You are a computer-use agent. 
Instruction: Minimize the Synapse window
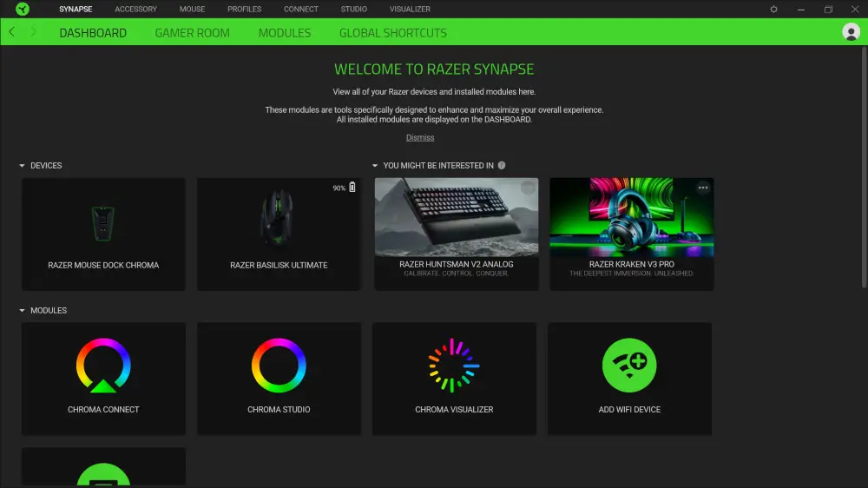click(800, 10)
